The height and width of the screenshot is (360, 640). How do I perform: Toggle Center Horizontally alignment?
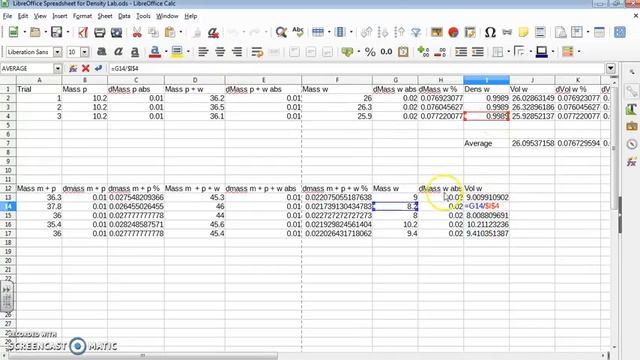[x=220, y=52]
